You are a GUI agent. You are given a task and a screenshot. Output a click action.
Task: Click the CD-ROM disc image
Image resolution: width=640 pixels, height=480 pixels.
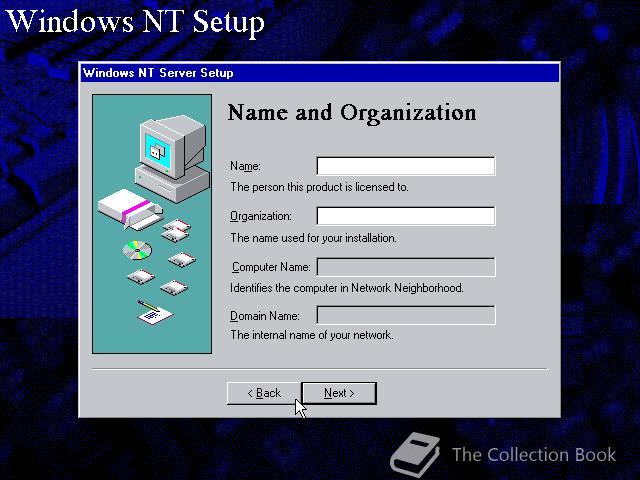click(137, 250)
